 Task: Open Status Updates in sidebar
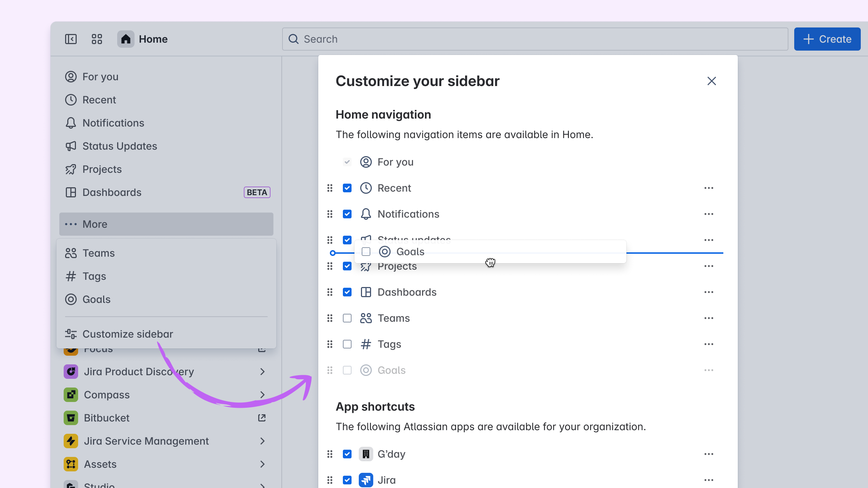tap(119, 146)
